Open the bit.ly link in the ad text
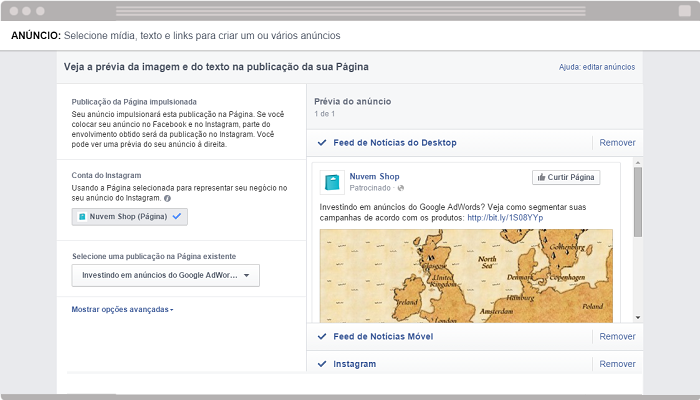 pyautogui.click(x=505, y=218)
